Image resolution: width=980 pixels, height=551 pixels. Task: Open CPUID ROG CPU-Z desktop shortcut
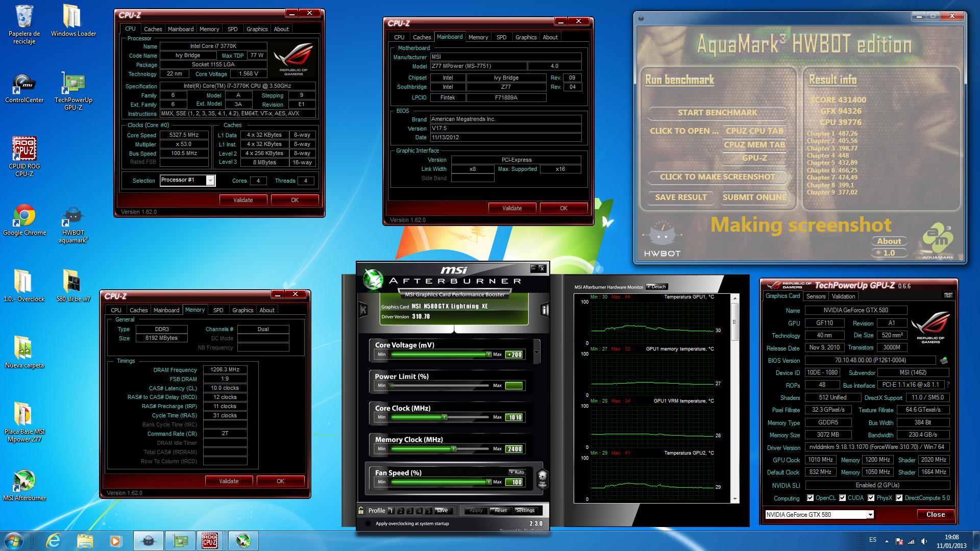(24, 157)
